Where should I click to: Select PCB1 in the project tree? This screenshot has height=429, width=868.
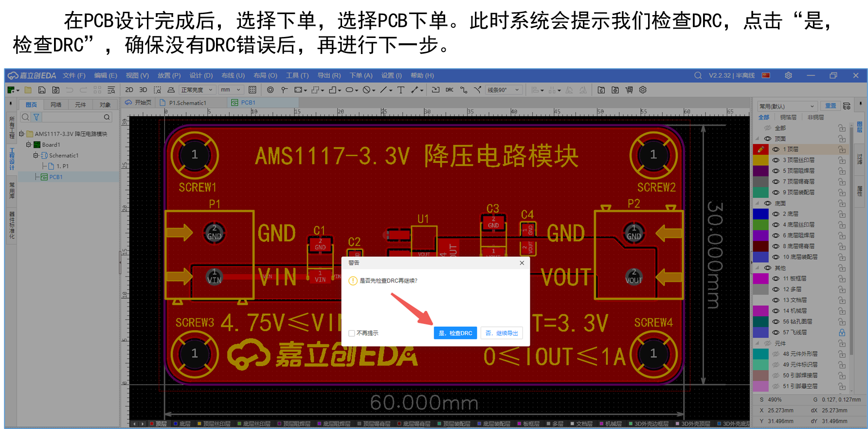point(56,177)
